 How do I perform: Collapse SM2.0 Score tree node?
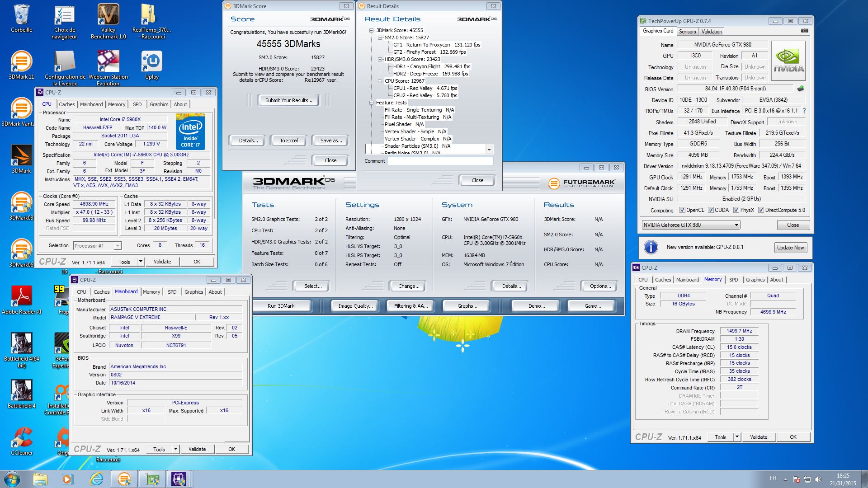(x=380, y=38)
